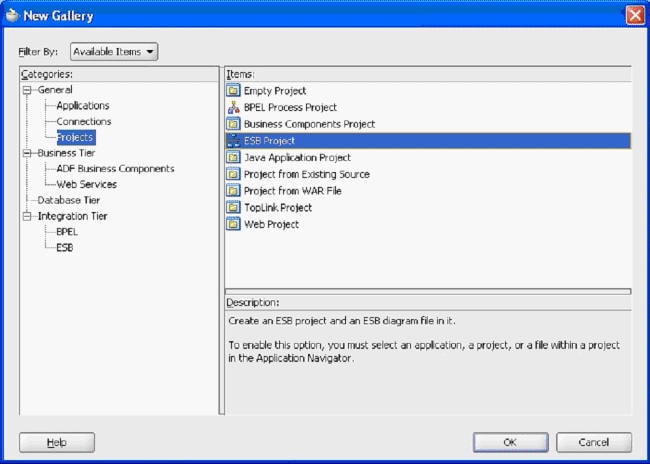Select the Applications category
Image resolution: width=650 pixels, height=464 pixels.
coord(83,105)
